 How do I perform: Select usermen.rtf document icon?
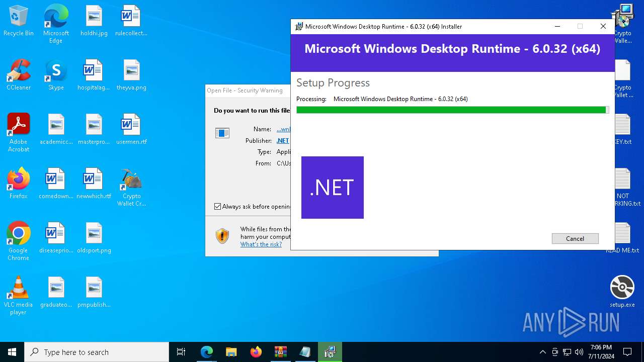pyautogui.click(x=131, y=130)
